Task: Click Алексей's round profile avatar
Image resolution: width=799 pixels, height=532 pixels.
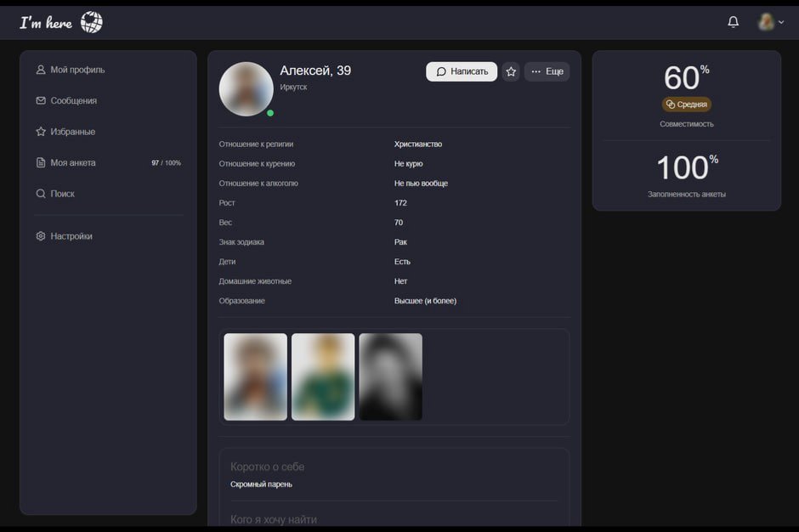Action: (246, 89)
